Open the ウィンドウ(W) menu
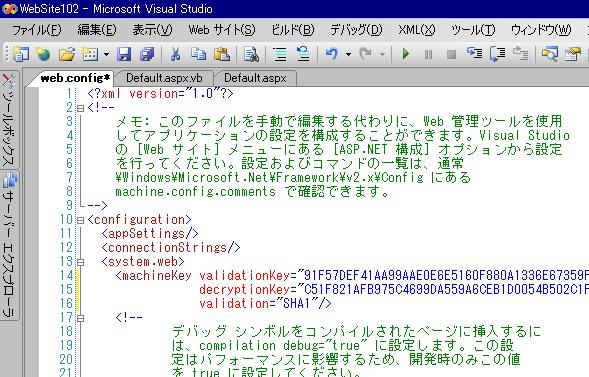Image resolution: width=589 pixels, height=377 pixels. (x=541, y=30)
